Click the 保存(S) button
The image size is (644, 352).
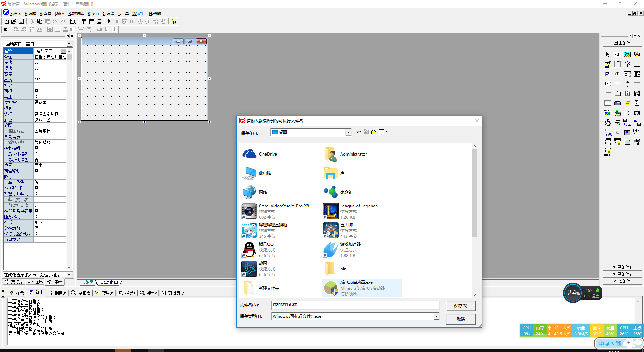point(461,306)
